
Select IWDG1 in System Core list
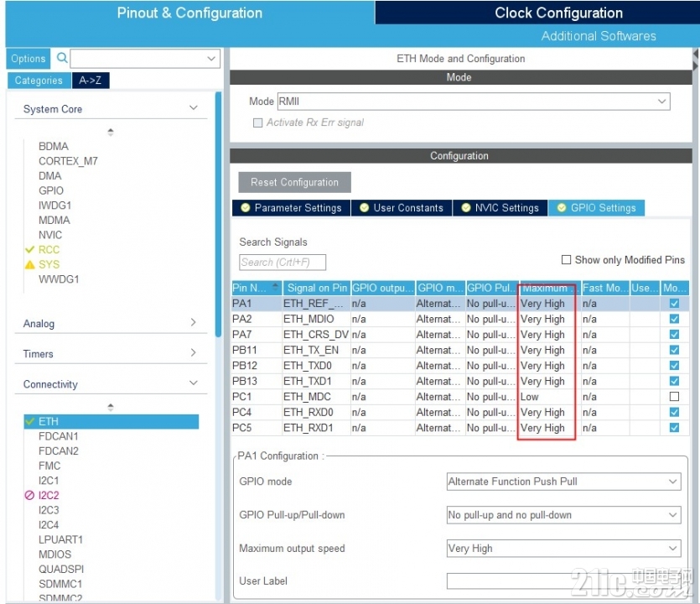coord(55,206)
